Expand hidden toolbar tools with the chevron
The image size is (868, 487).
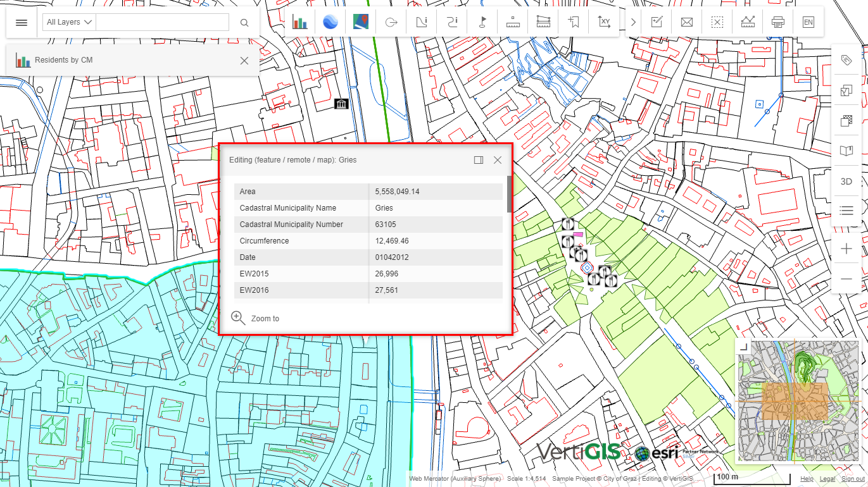click(632, 21)
